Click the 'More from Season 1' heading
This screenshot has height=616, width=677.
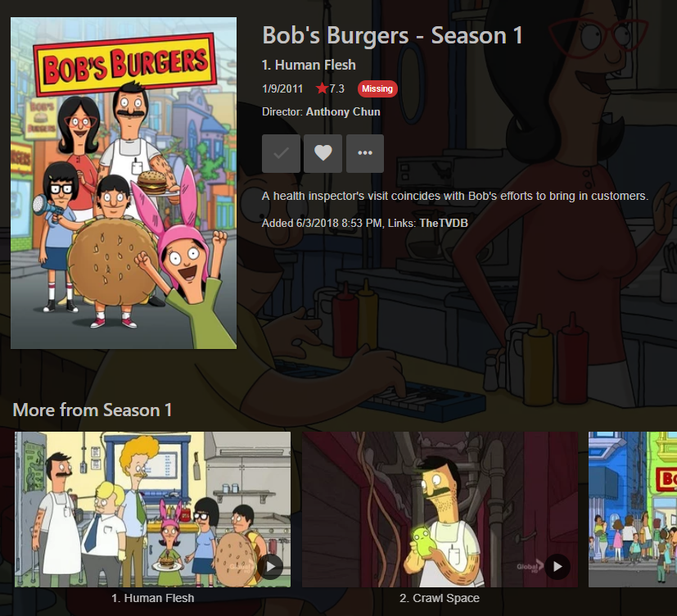pos(93,410)
